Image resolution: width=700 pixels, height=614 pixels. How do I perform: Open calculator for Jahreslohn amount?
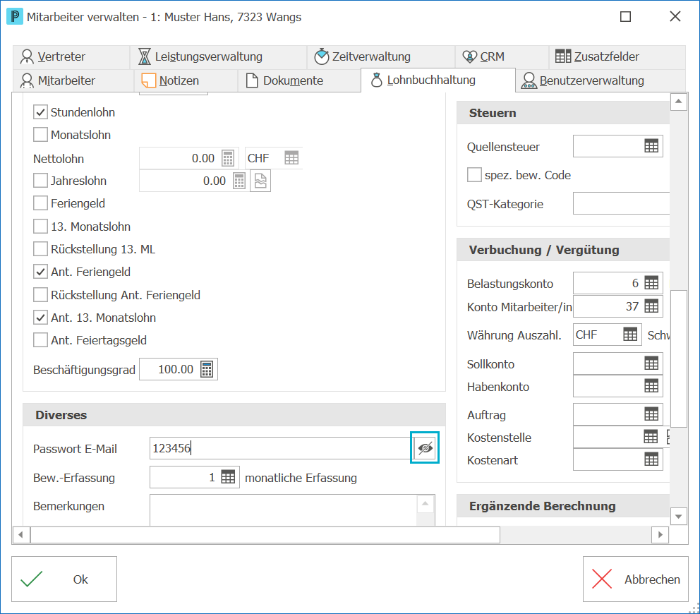click(239, 181)
